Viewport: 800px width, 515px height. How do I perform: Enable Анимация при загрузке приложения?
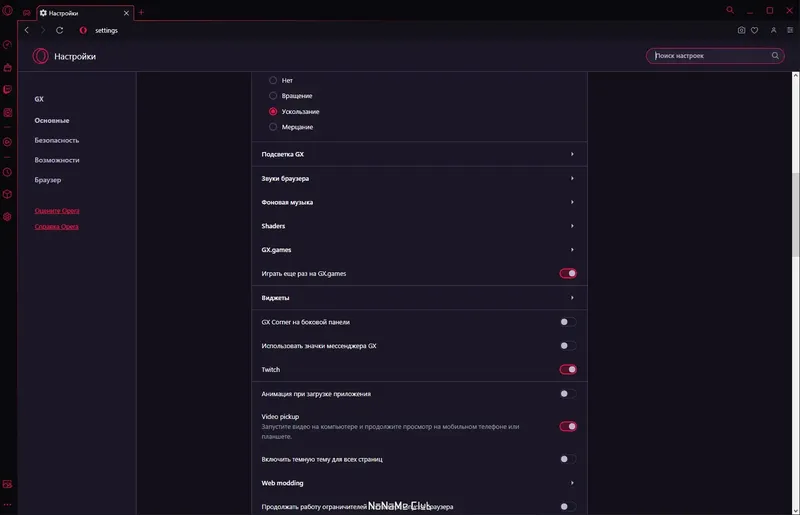(x=568, y=394)
